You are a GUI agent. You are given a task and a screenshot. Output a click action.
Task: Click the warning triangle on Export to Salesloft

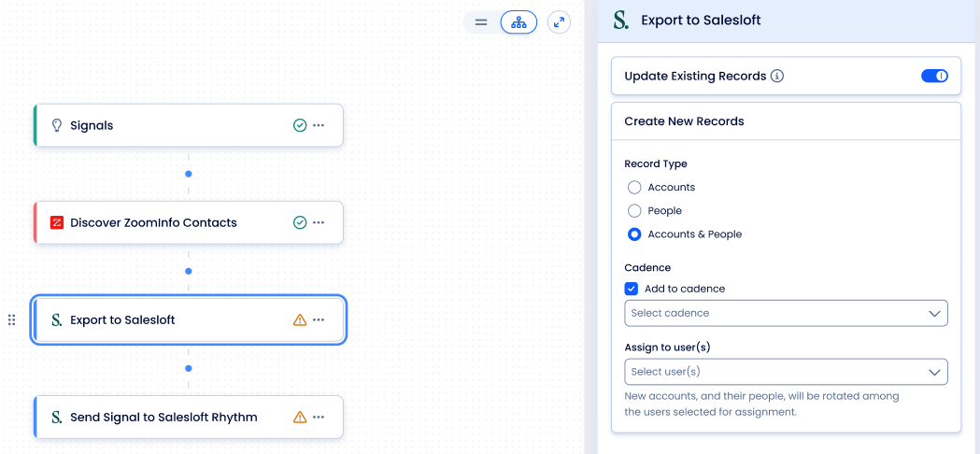coord(299,319)
